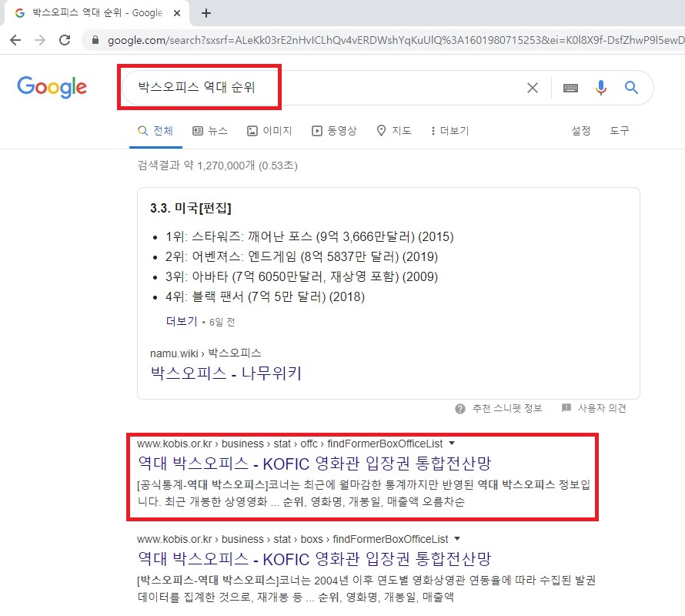Switch to the 지도 tab

tap(394, 131)
